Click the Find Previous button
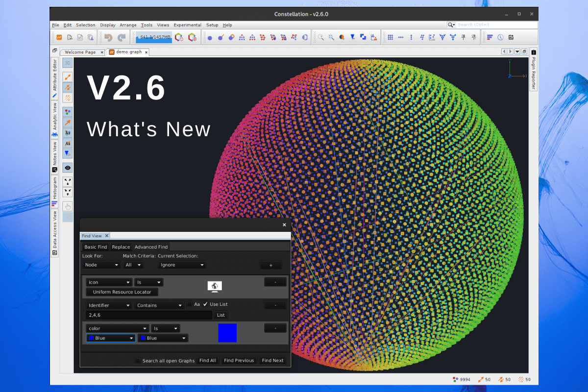This screenshot has height=392, width=588. pyautogui.click(x=239, y=361)
